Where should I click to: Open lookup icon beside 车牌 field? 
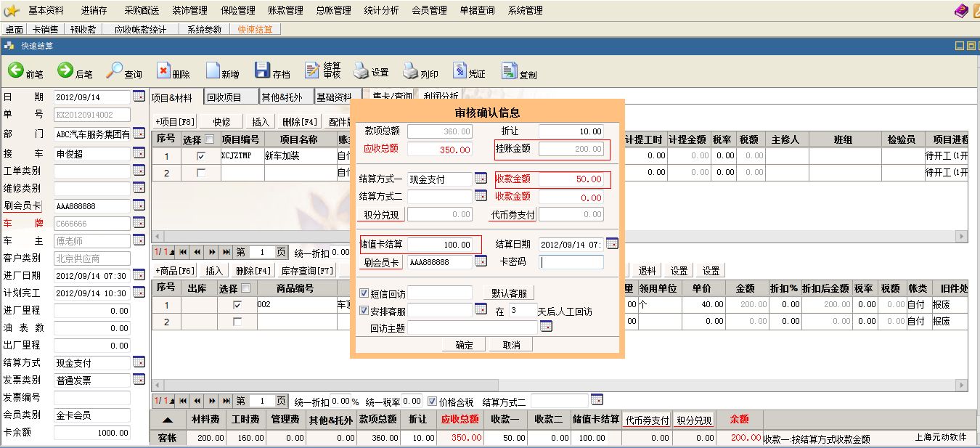coord(139,223)
